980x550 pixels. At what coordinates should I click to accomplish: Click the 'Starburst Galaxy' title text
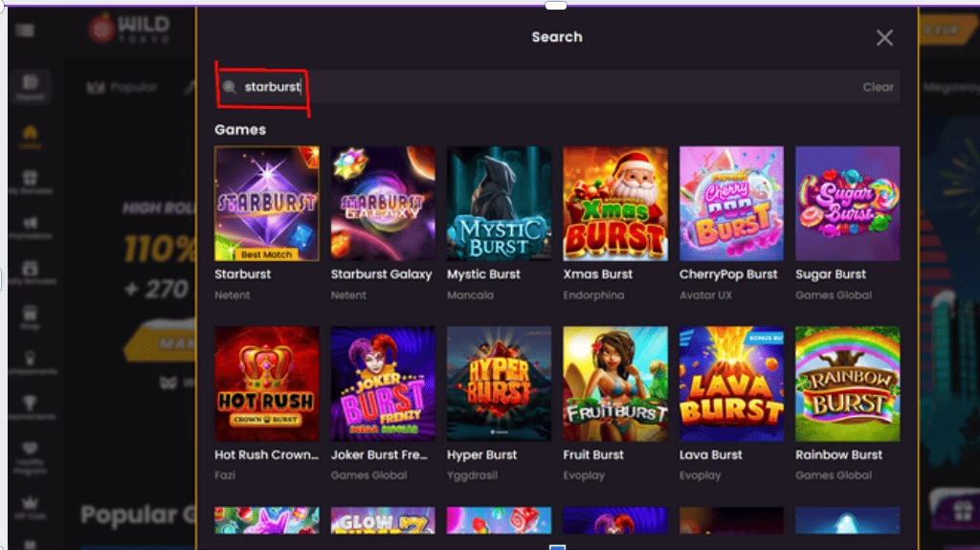381,275
